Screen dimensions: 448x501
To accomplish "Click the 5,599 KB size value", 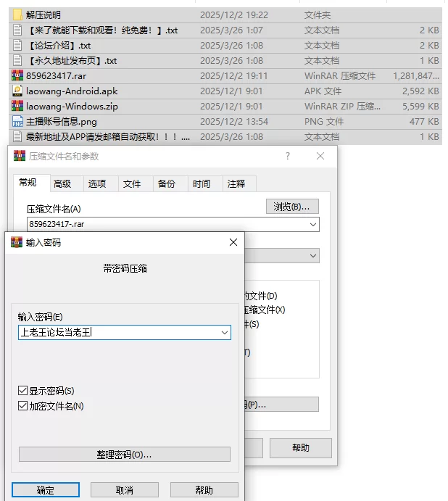I will click(x=420, y=106).
